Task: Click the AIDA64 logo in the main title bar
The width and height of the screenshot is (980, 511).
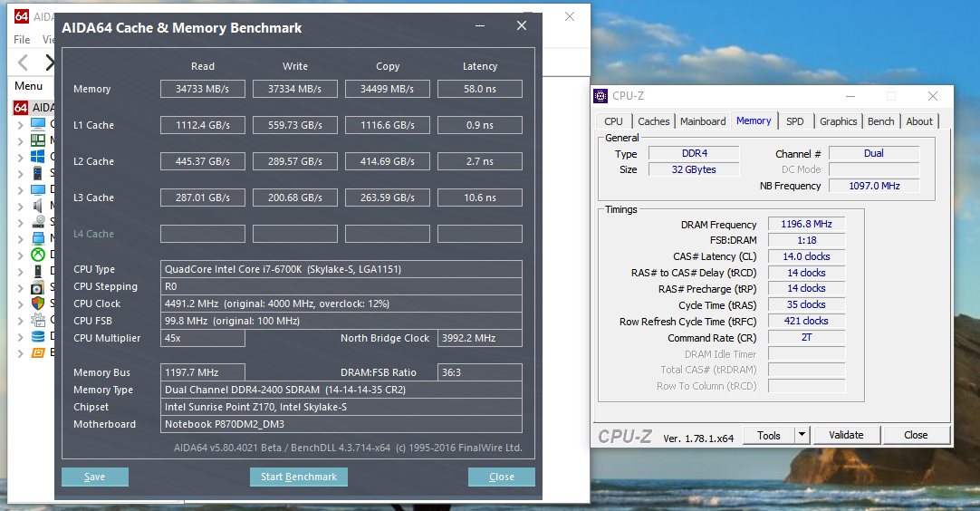Action: pos(21,16)
